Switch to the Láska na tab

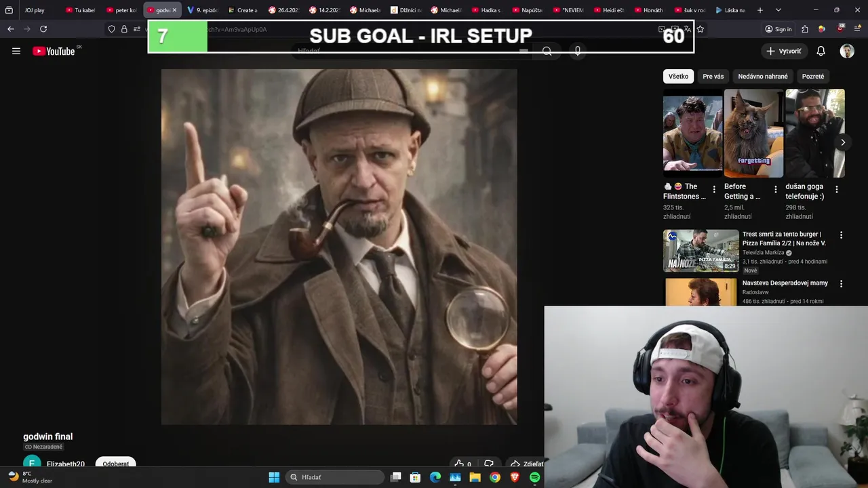click(732, 10)
